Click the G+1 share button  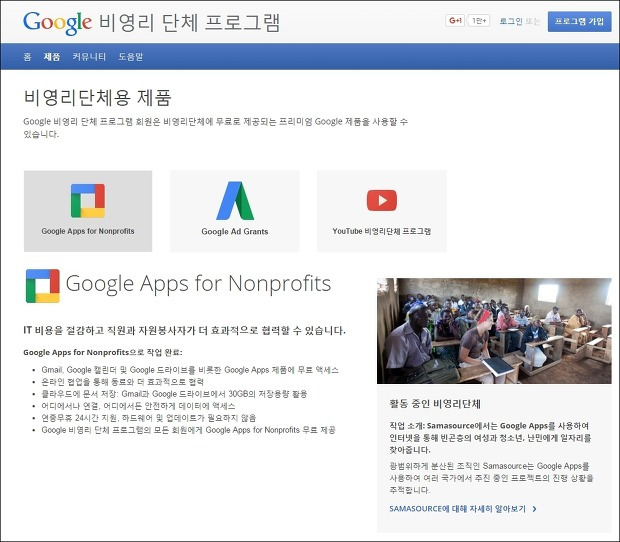click(x=455, y=21)
